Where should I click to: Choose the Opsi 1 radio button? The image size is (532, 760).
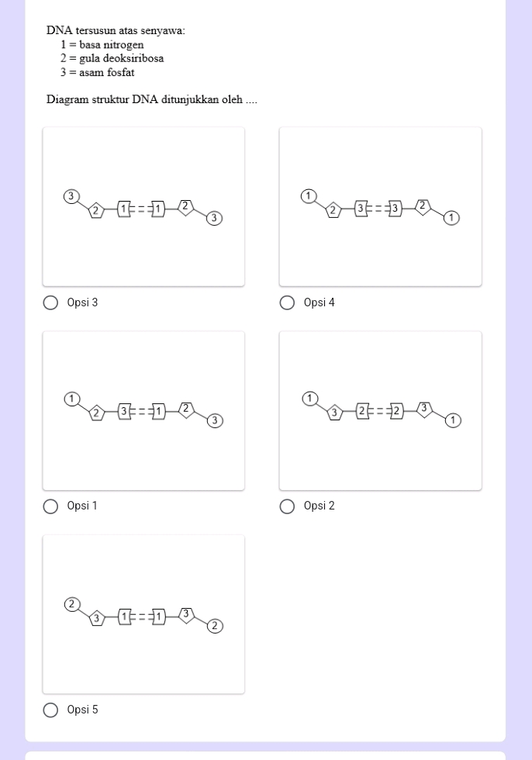pyautogui.click(x=50, y=506)
